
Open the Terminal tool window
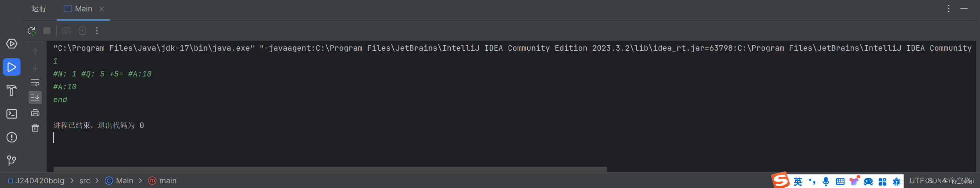coord(12,114)
